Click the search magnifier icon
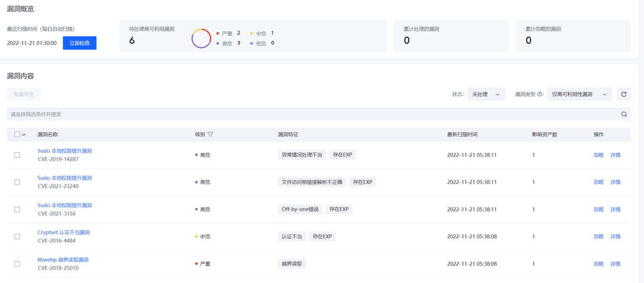 pos(624,114)
